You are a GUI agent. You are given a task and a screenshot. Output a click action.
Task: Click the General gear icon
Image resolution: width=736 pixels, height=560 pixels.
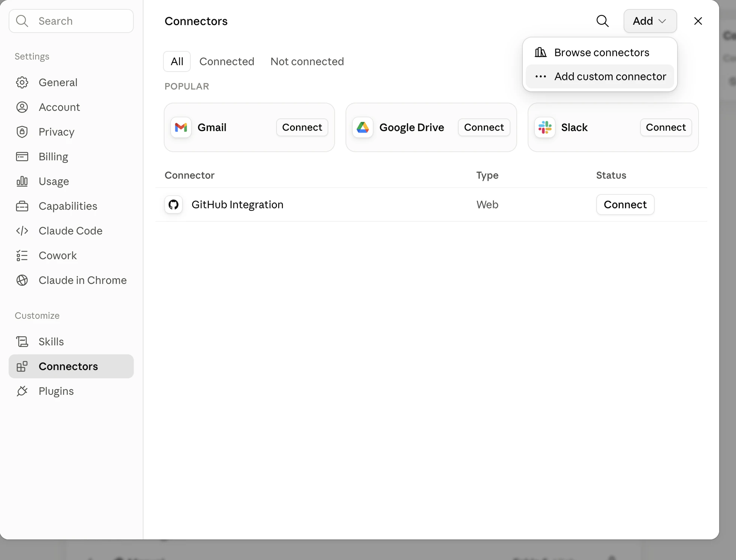(22, 82)
